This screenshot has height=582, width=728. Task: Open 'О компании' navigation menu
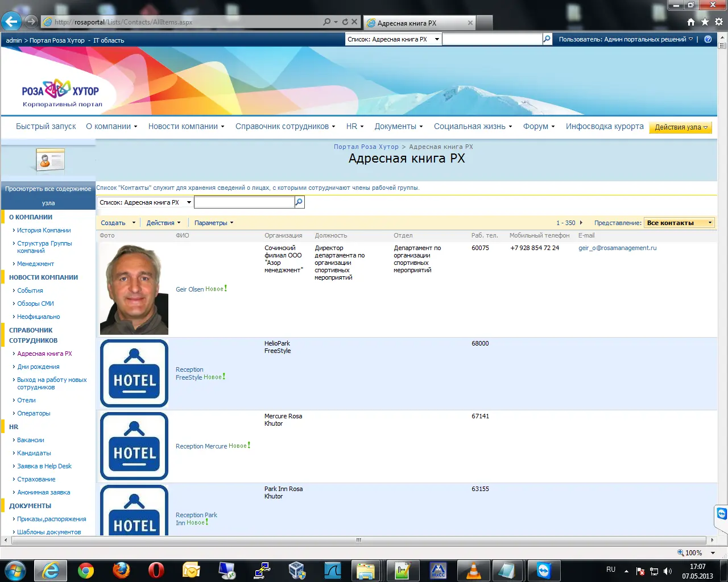111,126
